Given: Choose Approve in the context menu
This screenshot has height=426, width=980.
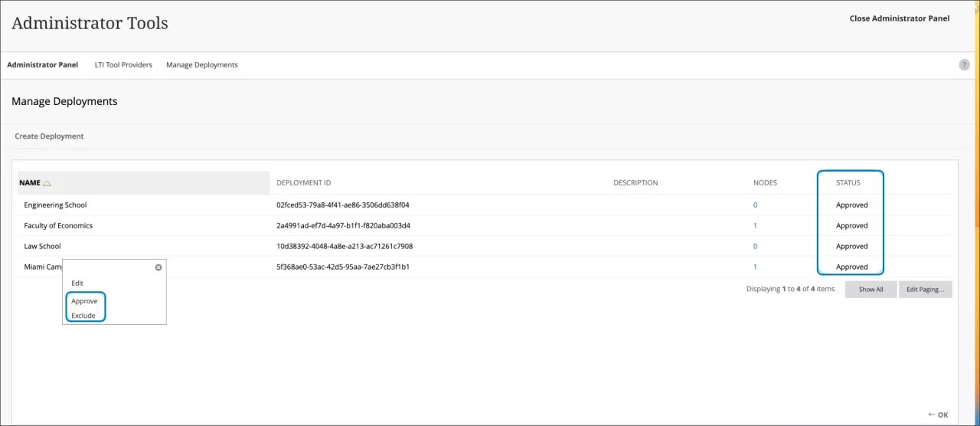Looking at the screenshot, I should click(84, 301).
